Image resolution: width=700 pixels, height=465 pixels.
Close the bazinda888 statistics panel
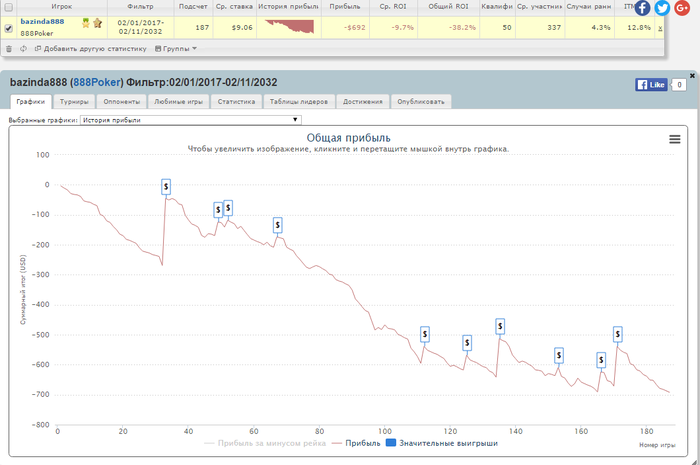point(692,76)
